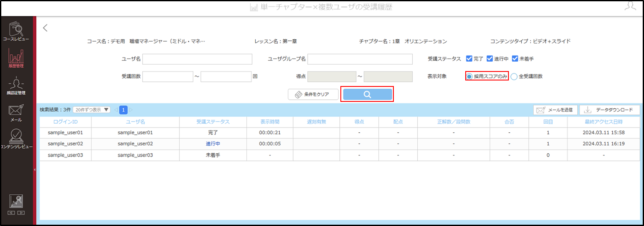Viewport: 644px width, 226px height.
Task: Collapse the sidebar with the small arrow handle
Action: click(35, 170)
